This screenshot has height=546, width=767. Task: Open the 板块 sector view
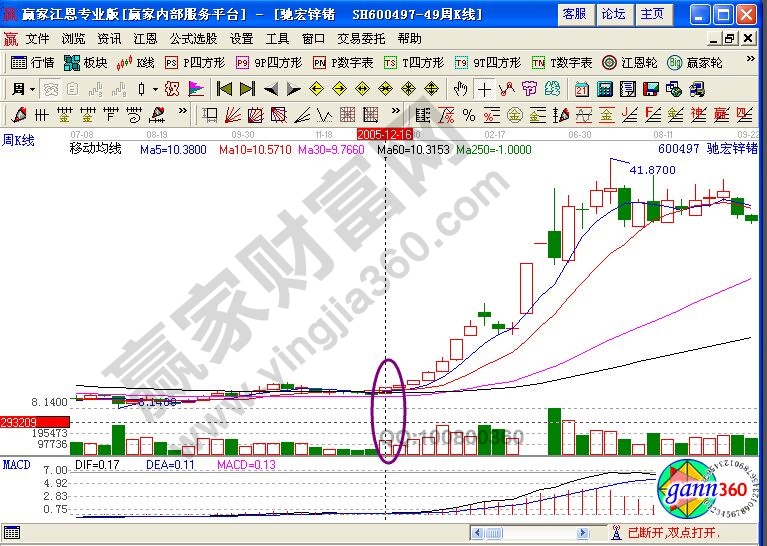(x=86, y=63)
